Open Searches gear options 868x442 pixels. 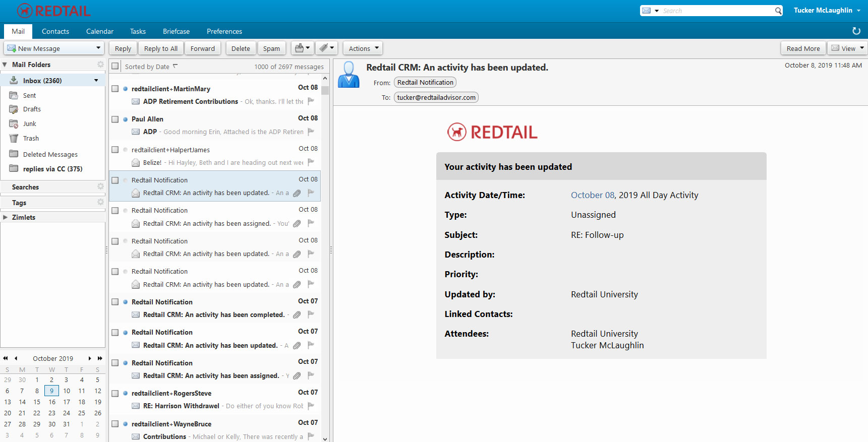(x=100, y=186)
